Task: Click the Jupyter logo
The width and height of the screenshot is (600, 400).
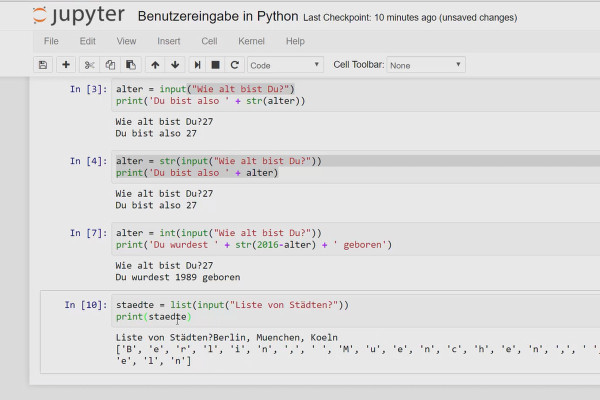Action: pos(78,16)
